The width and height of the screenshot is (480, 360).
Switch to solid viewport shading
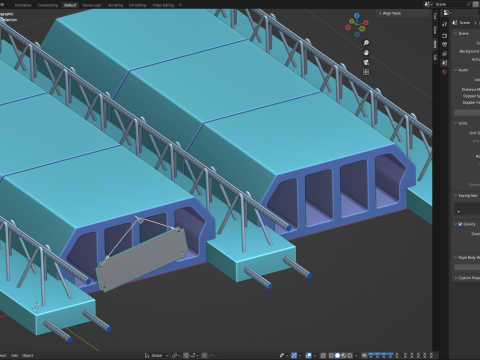click(x=337, y=356)
